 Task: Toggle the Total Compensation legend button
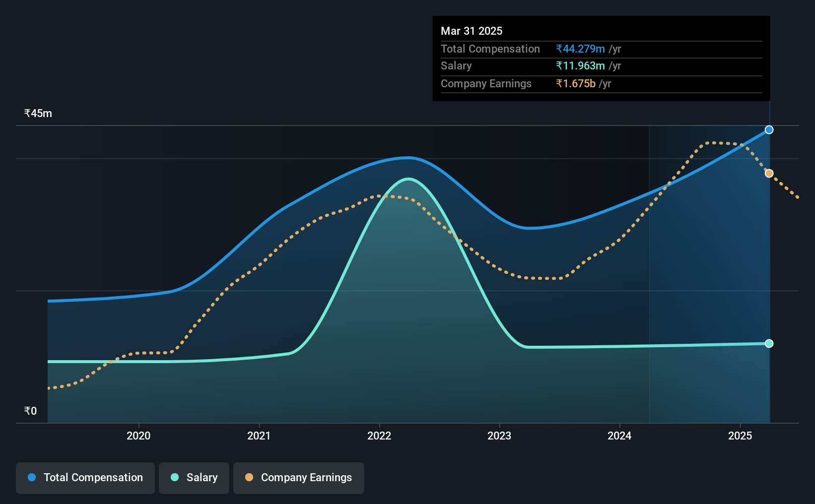click(85, 478)
